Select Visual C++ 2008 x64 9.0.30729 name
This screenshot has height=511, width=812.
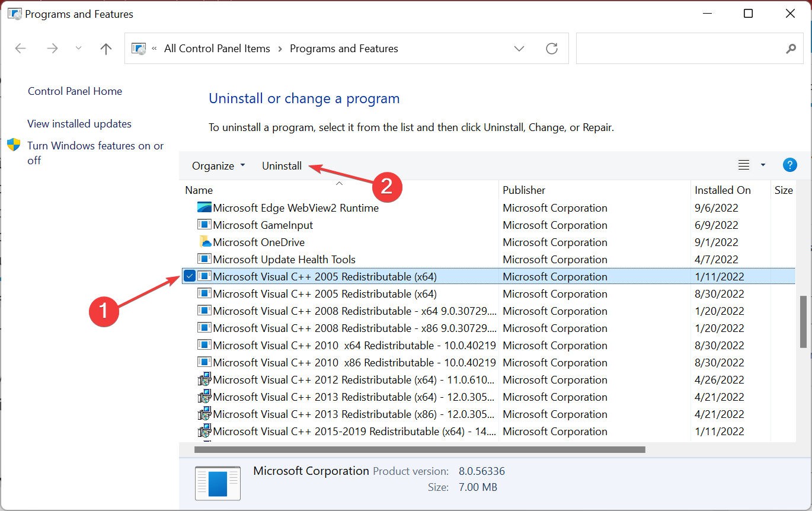coord(355,311)
